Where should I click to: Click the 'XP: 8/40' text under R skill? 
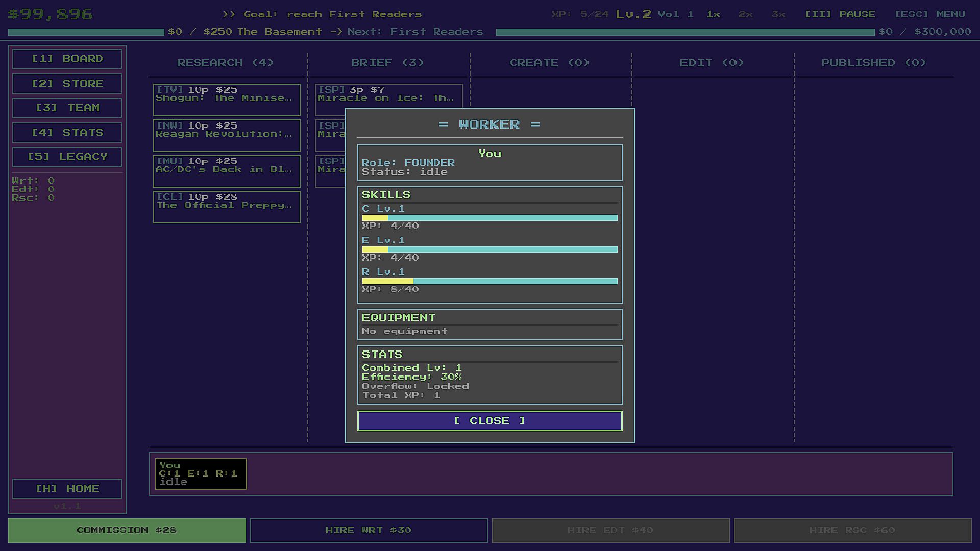[390, 289]
